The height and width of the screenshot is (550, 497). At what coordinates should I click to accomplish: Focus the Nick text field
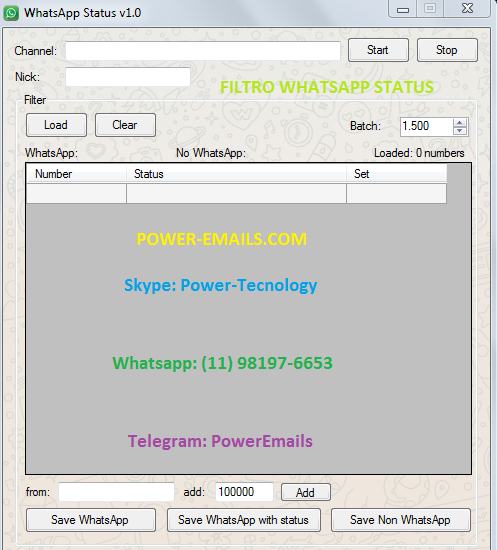click(128, 77)
